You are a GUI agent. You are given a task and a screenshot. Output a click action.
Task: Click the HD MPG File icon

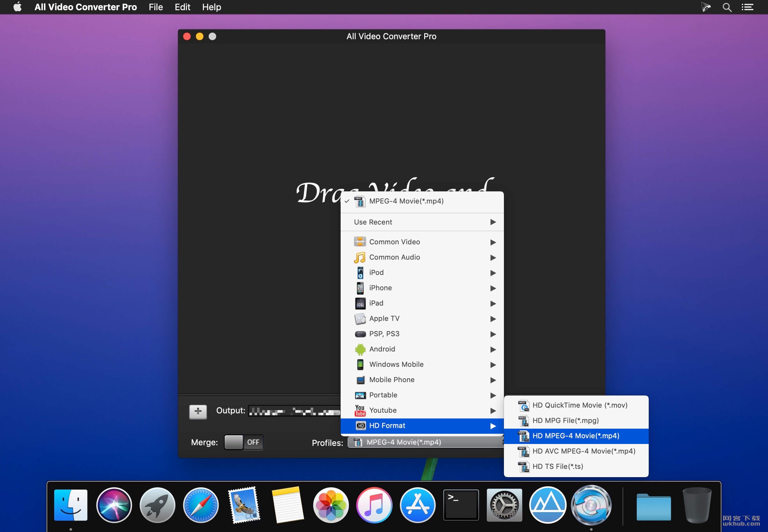tap(523, 421)
